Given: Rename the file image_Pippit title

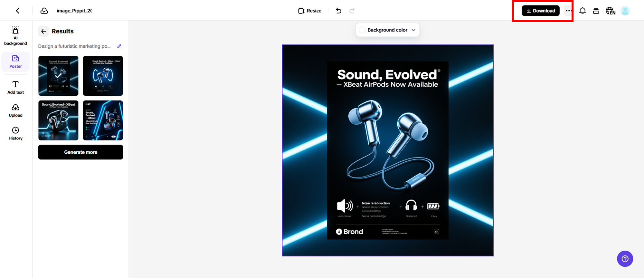Looking at the screenshot, I should coord(74,11).
